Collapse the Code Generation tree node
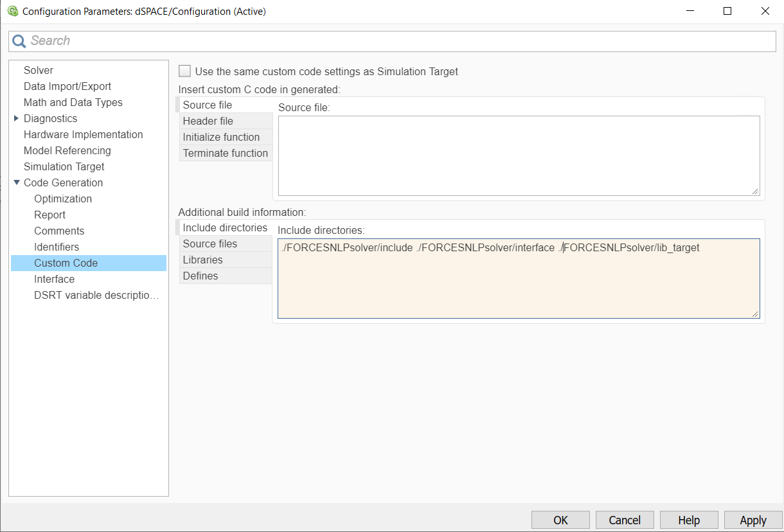 (16, 182)
